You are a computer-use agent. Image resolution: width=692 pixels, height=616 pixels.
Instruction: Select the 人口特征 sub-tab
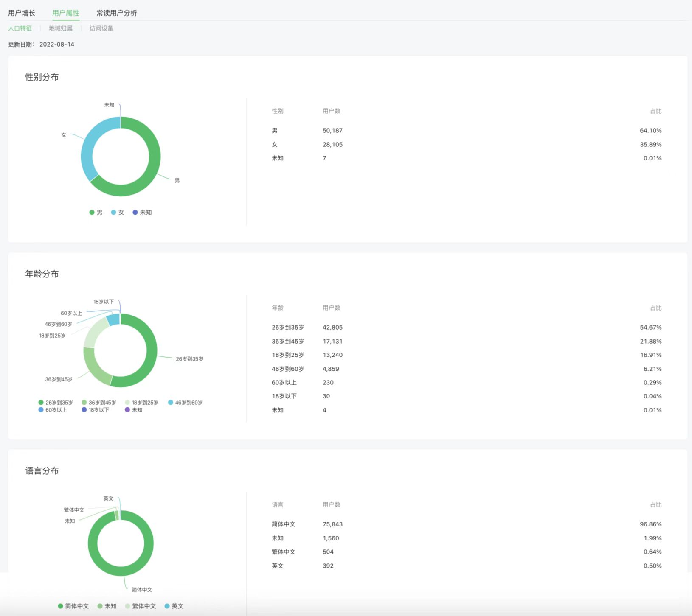20,28
